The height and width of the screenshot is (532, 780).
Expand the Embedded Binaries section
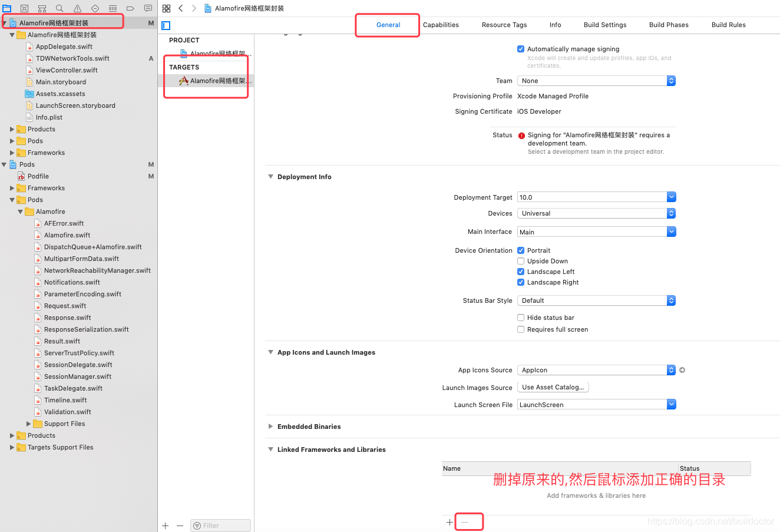click(270, 427)
